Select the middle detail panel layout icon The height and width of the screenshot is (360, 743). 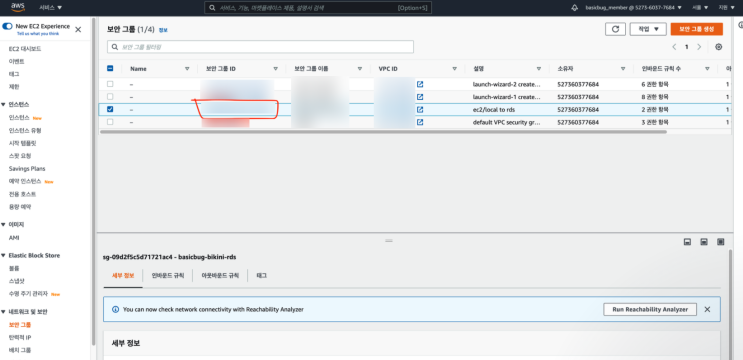tap(704, 242)
